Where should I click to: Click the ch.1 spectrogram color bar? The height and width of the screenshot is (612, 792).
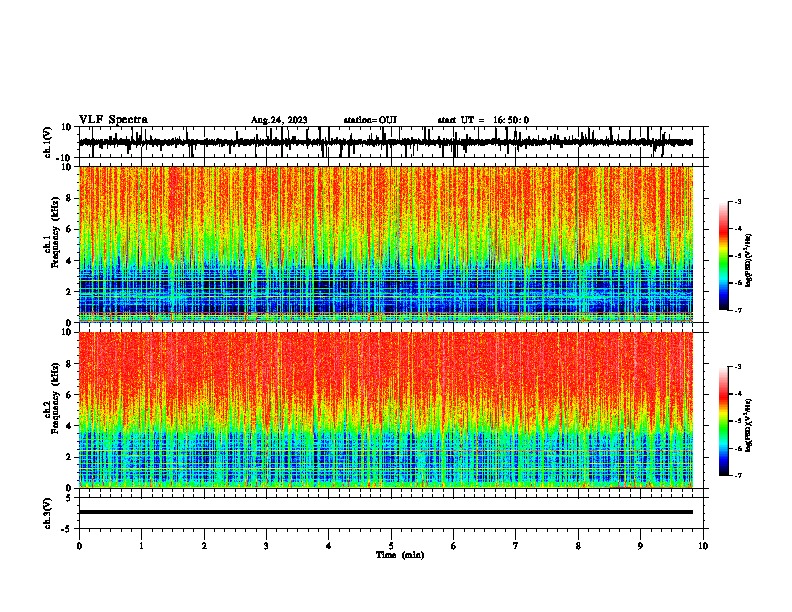[x=724, y=256]
